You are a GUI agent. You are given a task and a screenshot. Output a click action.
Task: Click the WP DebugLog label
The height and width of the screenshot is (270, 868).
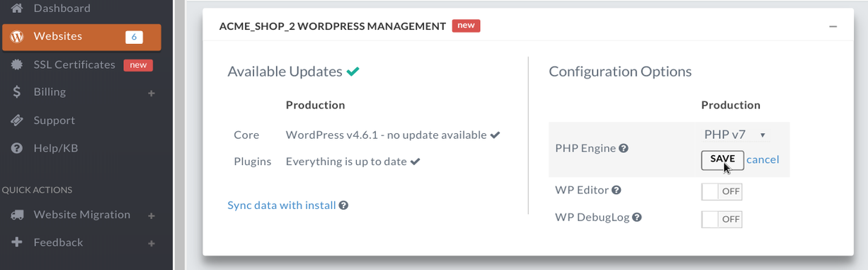click(592, 218)
